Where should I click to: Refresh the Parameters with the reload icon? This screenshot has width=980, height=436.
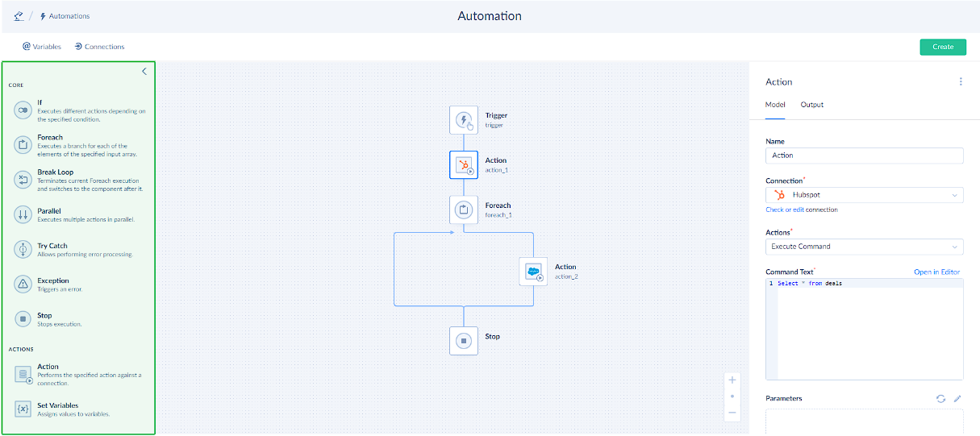pyautogui.click(x=940, y=398)
